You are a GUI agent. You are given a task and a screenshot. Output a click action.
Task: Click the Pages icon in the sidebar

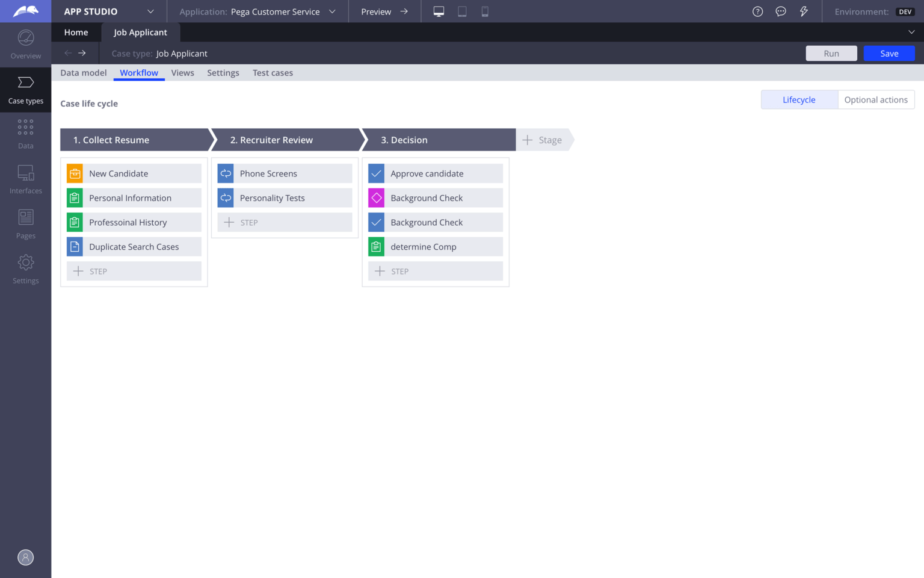coord(25,223)
